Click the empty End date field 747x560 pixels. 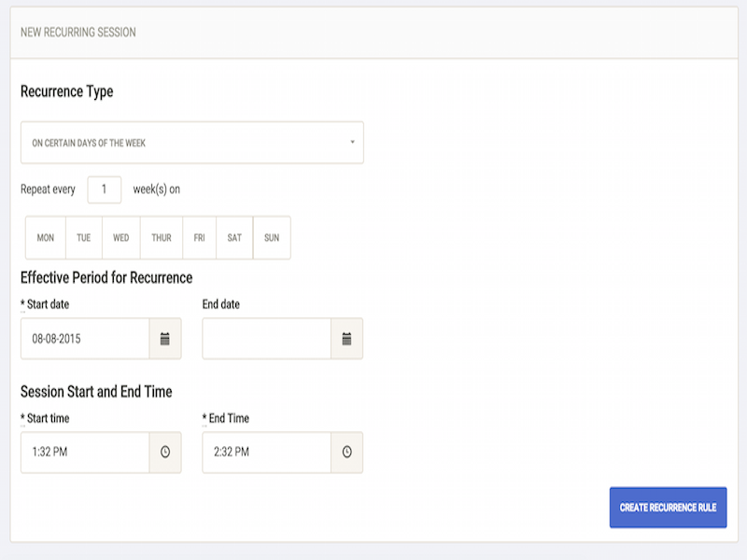(267, 339)
